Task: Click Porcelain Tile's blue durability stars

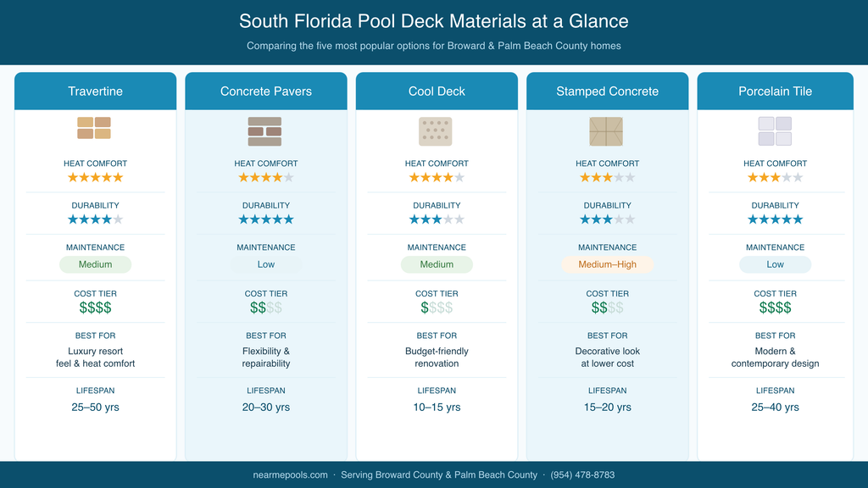Action: click(x=775, y=219)
